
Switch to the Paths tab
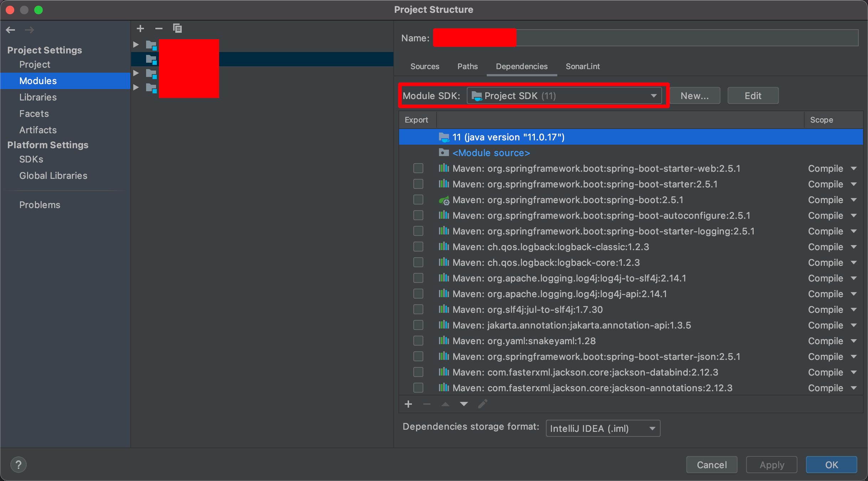[467, 66]
